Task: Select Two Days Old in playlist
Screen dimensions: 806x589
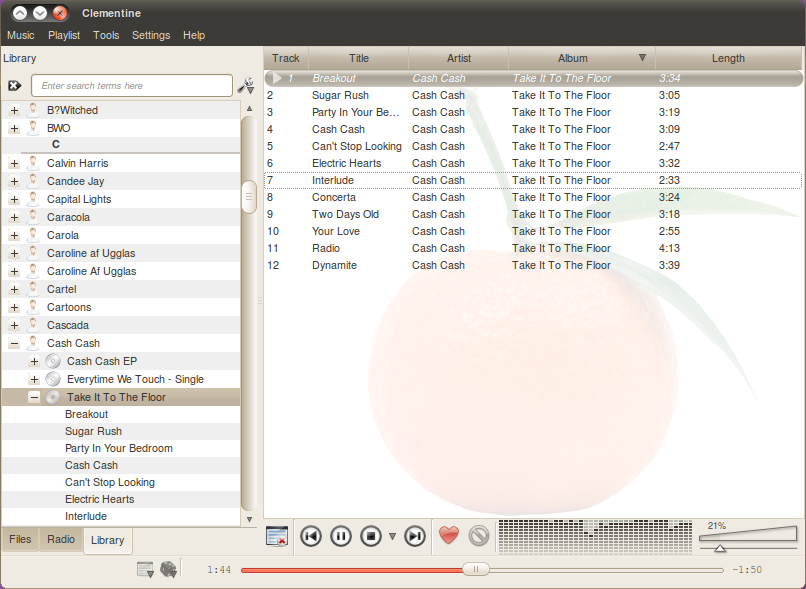Action: 533,214
